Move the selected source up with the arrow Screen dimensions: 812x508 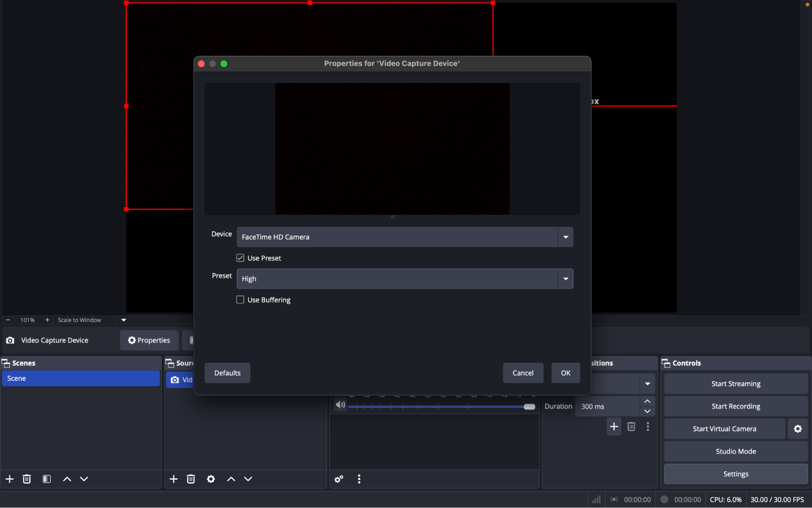pos(230,479)
